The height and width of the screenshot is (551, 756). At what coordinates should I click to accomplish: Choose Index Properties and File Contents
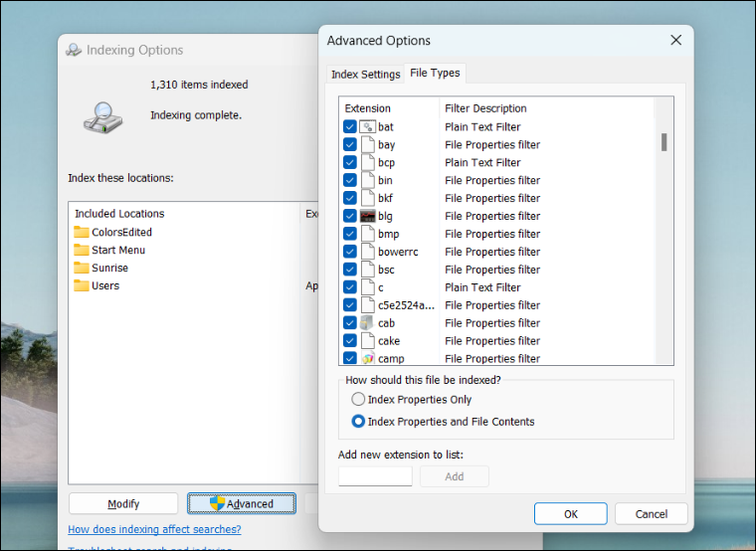coord(358,422)
